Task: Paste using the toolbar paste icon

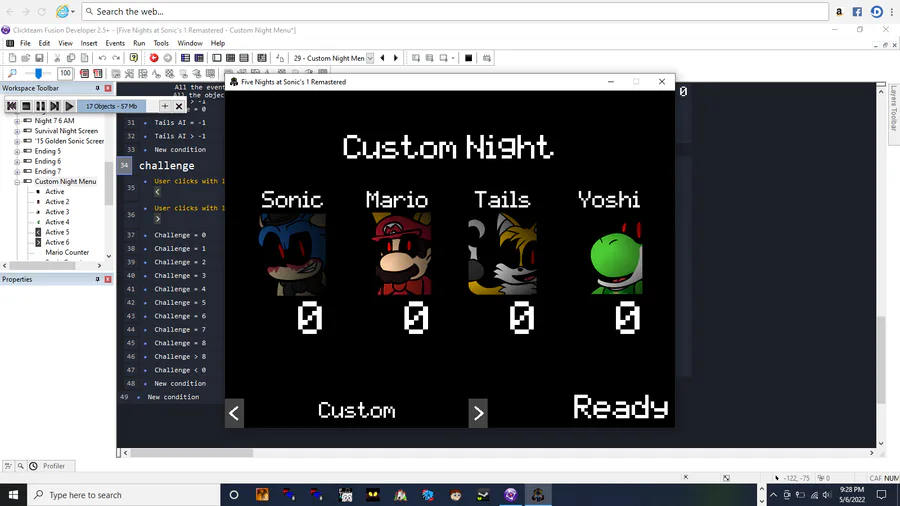Action: point(84,58)
